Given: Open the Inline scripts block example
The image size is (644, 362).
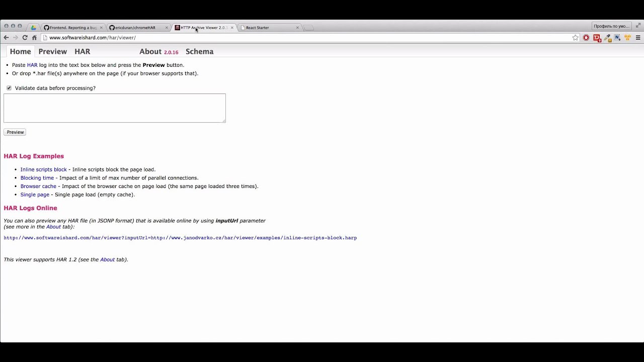Looking at the screenshot, I should click(x=44, y=169).
